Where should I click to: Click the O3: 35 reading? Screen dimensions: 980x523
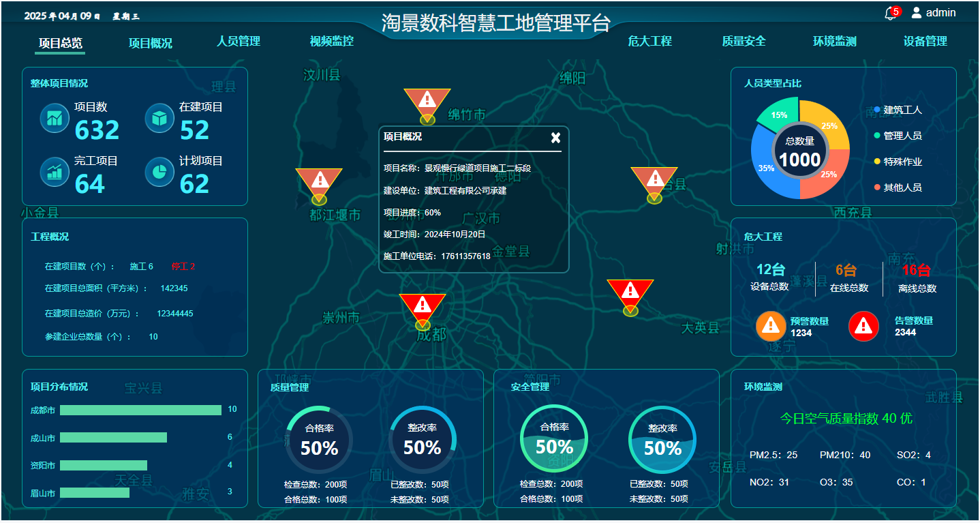click(x=836, y=482)
